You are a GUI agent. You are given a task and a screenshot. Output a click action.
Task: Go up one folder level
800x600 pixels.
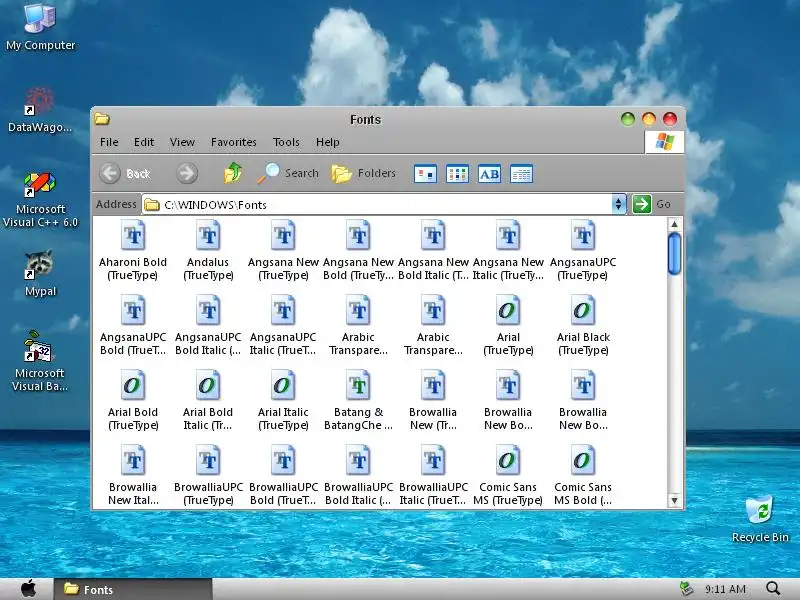click(233, 173)
